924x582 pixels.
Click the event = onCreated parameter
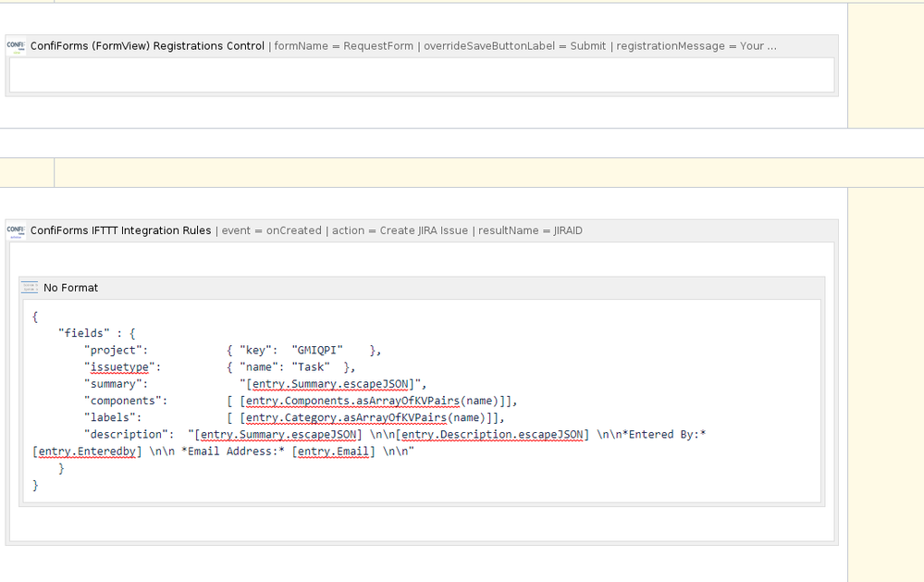click(x=272, y=230)
